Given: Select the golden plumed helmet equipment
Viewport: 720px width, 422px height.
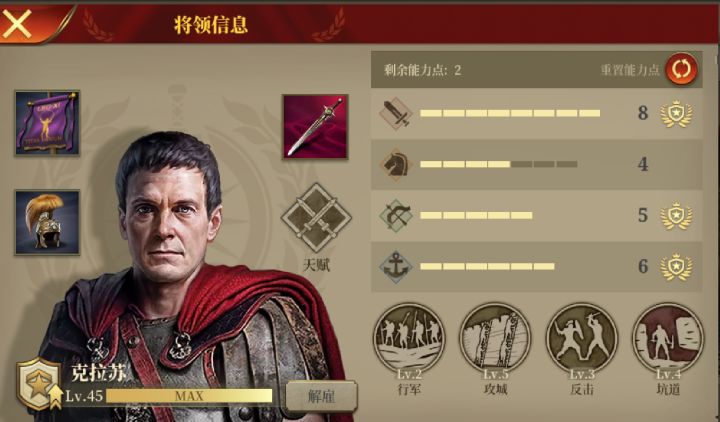Looking at the screenshot, I should point(47,222).
